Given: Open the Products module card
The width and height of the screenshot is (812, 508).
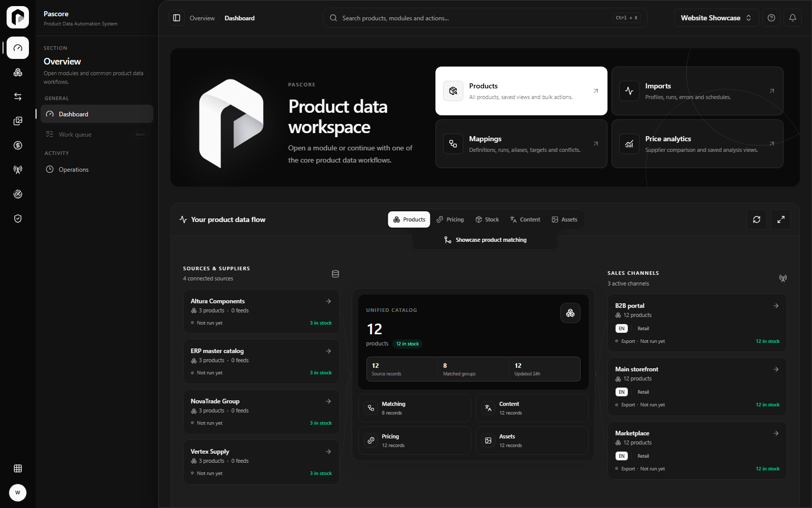Looking at the screenshot, I should [x=521, y=91].
